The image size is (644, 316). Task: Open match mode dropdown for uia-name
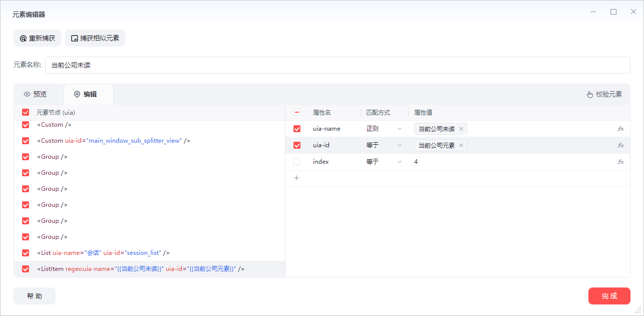(x=384, y=129)
